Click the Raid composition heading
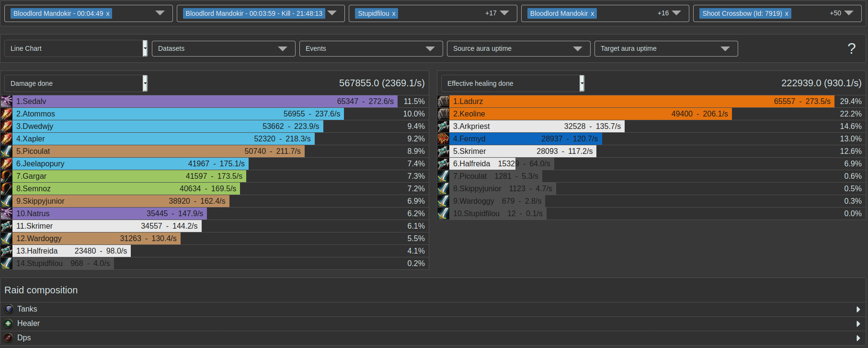 tap(41, 290)
